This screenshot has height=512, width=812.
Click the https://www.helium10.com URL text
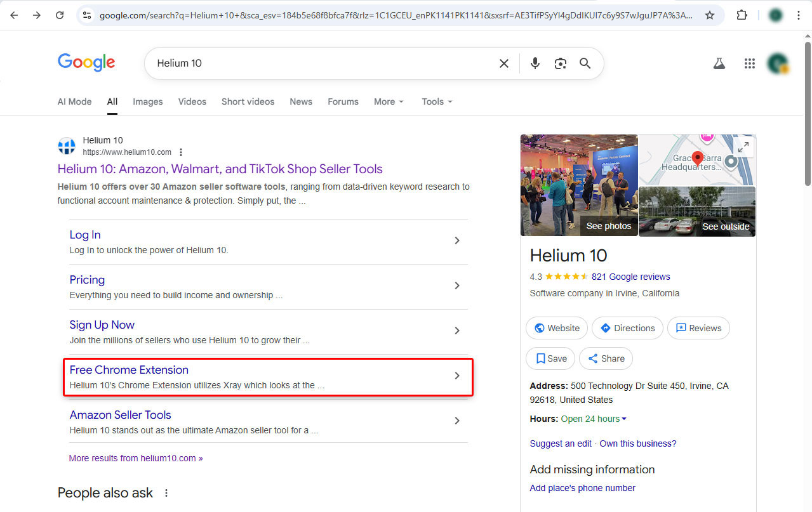coord(127,152)
